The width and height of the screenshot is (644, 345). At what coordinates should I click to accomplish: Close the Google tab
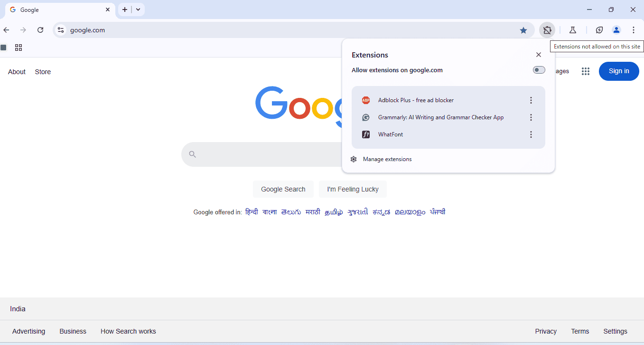point(108,10)
